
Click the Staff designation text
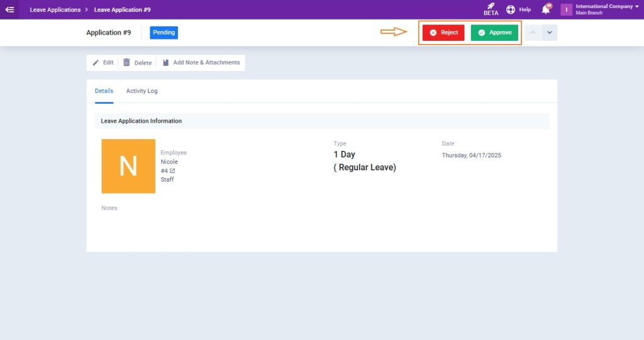pos(167,180)
